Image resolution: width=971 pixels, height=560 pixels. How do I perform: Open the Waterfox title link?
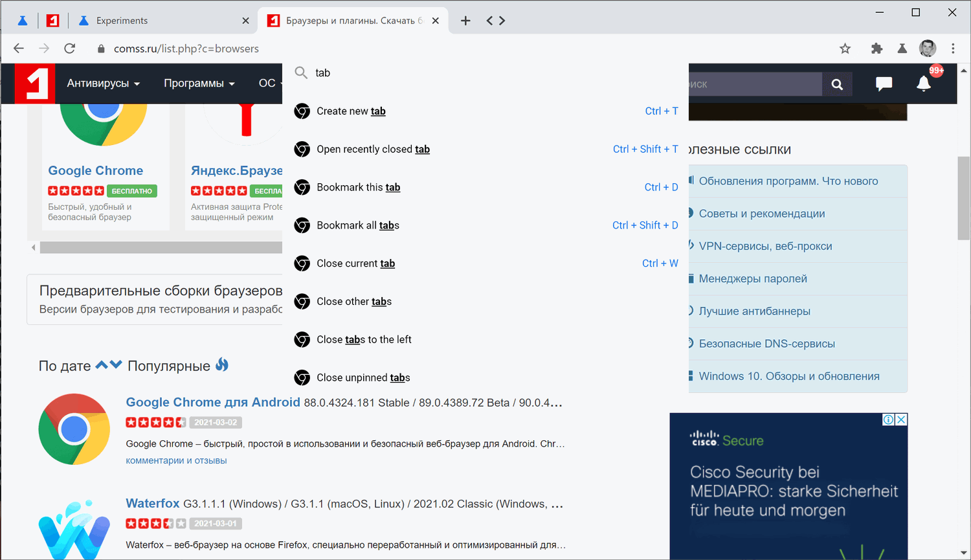[x=153, y=504]
